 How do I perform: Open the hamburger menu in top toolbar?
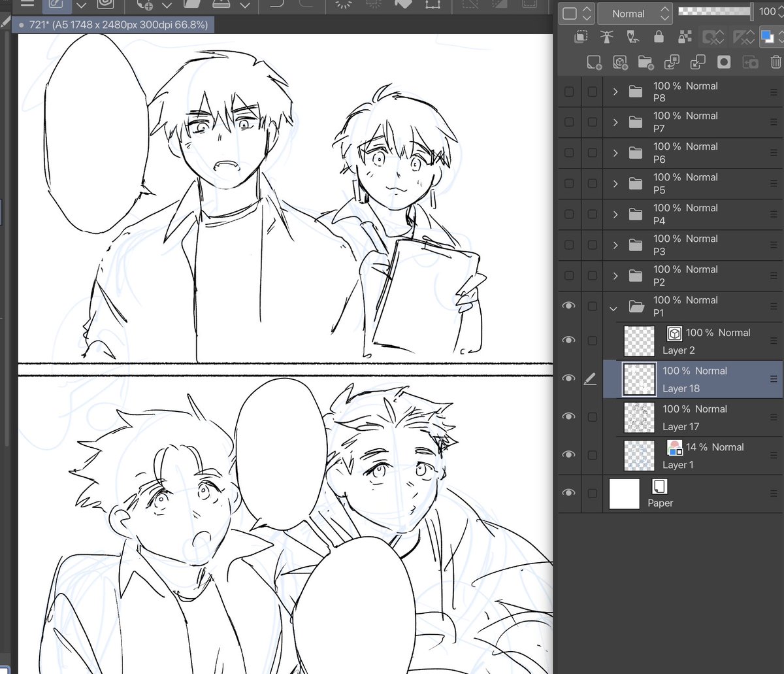26,4
